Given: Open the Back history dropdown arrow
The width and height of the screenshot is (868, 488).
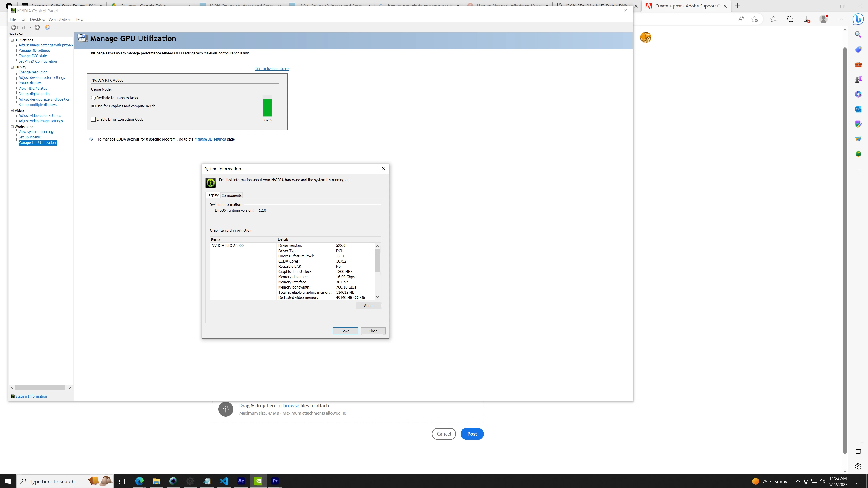Looking at the screenshot, I should pyautogui.click(x=31, y=27).
